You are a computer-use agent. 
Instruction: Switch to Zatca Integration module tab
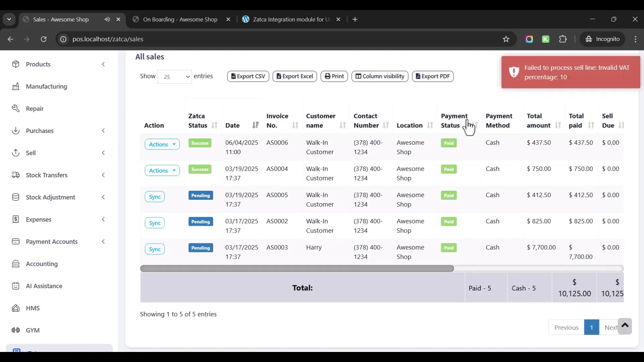tap(290, 19)
